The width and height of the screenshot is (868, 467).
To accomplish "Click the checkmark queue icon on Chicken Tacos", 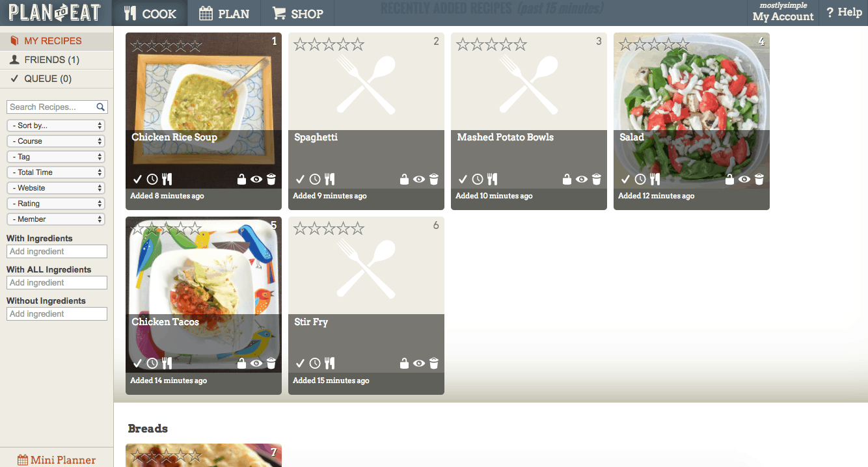I will [137, 363].
